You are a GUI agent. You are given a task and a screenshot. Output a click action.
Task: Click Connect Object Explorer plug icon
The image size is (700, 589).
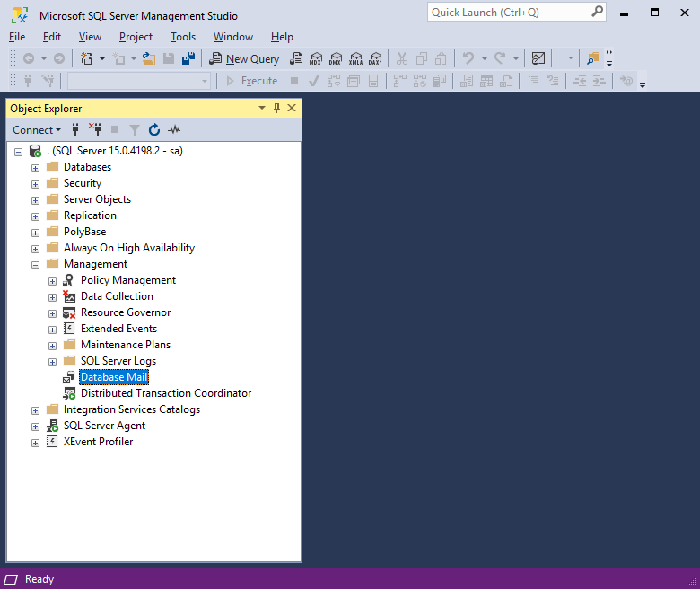pyautogui.click(x=75, y=130)
